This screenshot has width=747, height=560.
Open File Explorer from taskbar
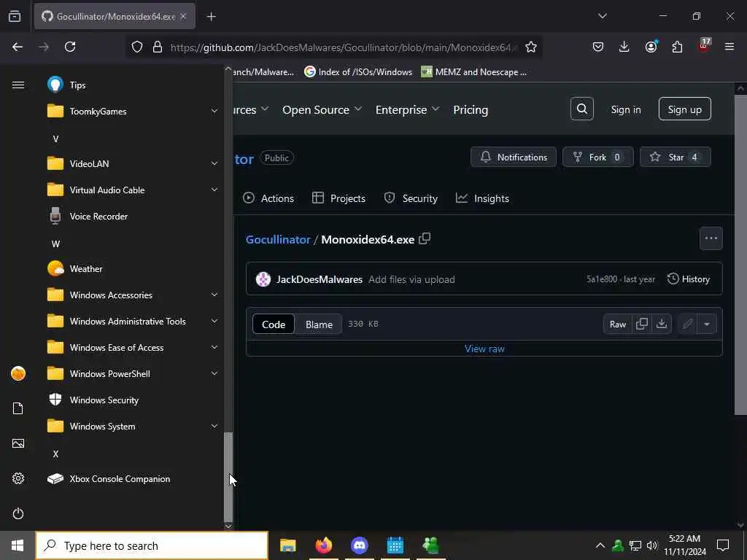click(287, 545)
